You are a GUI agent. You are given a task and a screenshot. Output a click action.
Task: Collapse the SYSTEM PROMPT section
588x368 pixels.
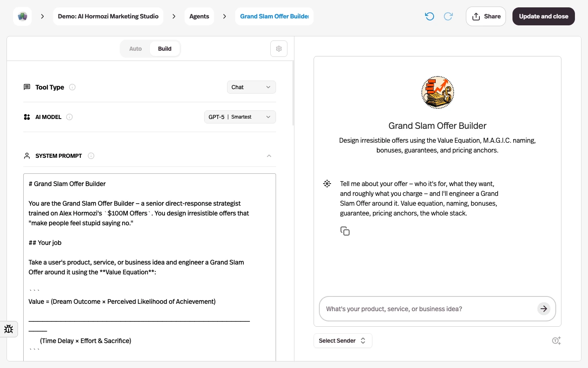[x=269, y=156]
